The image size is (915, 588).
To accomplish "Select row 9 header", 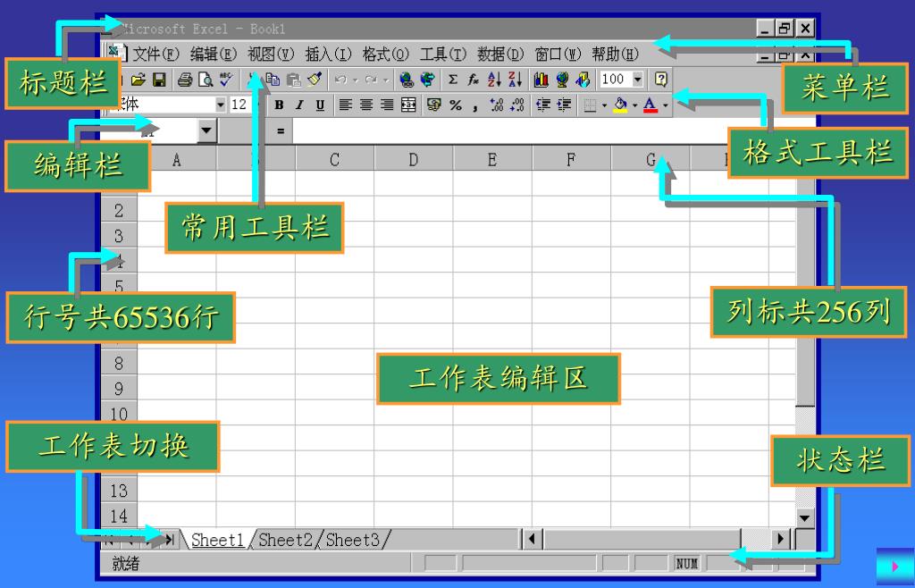I will pos(119,389).
